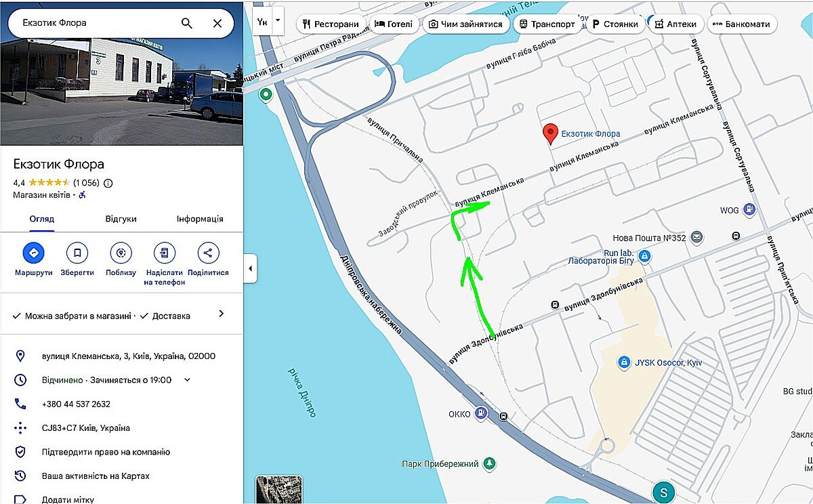Send to phone via Надіслати на телефон
Image resolution: width=813 pixels, height=504 pixels.
(x=164, y=253)
